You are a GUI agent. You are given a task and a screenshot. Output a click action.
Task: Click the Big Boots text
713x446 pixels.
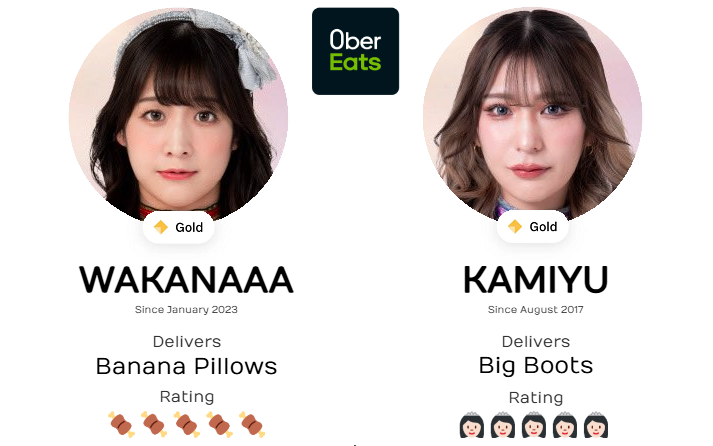[x=536, y=366]
